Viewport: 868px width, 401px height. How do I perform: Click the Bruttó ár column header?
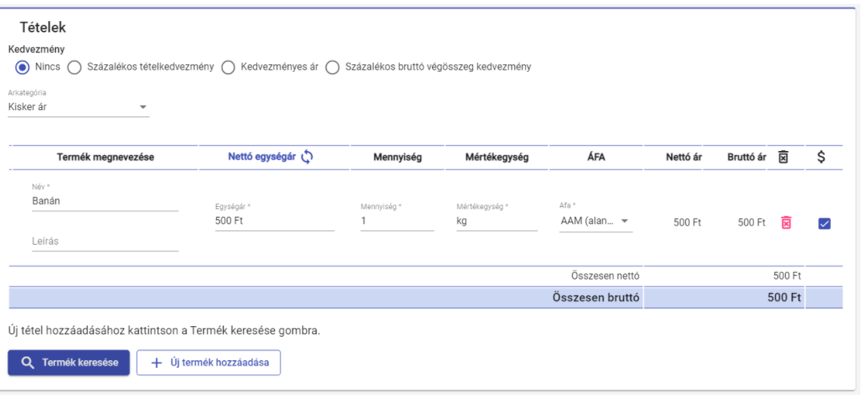pyautogui.click(x=747, y=157)
